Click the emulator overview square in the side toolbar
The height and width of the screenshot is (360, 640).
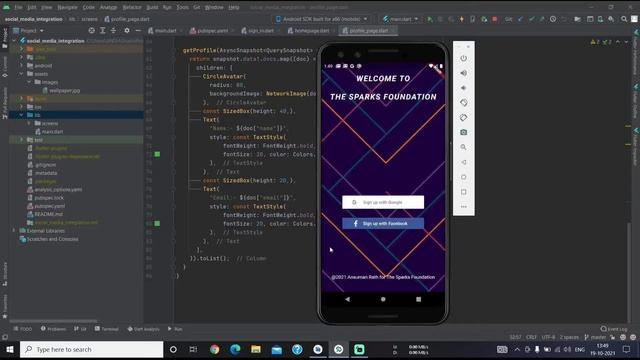coord(464,192)
